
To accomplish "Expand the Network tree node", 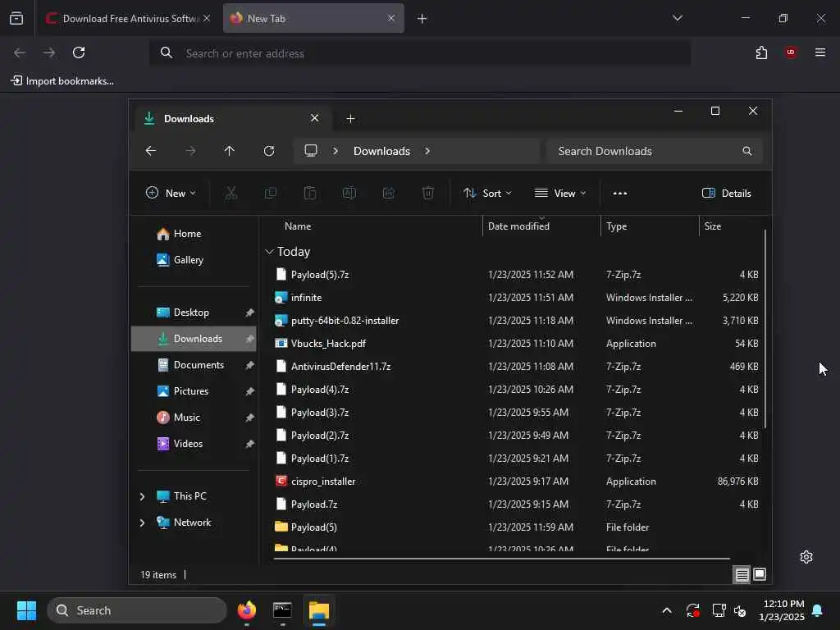I will click(142, 523).
